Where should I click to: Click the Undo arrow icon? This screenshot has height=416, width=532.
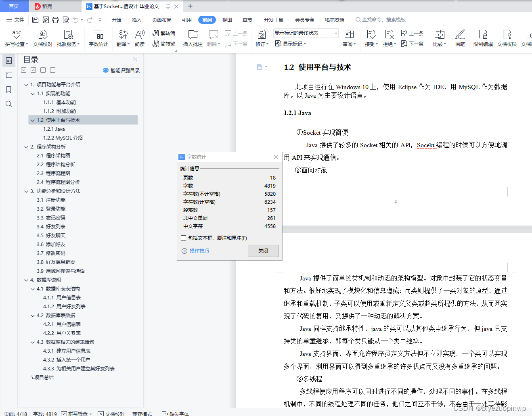coord(75,20)
